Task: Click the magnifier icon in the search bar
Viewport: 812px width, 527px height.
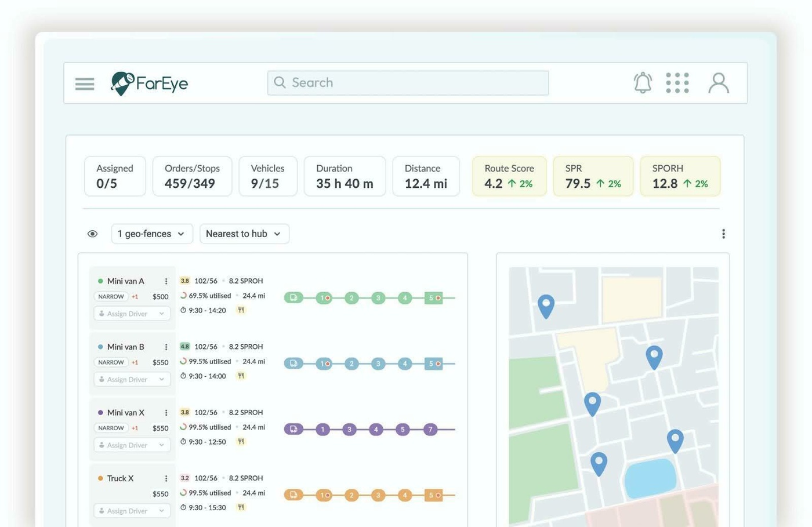Action: point(280,82)
